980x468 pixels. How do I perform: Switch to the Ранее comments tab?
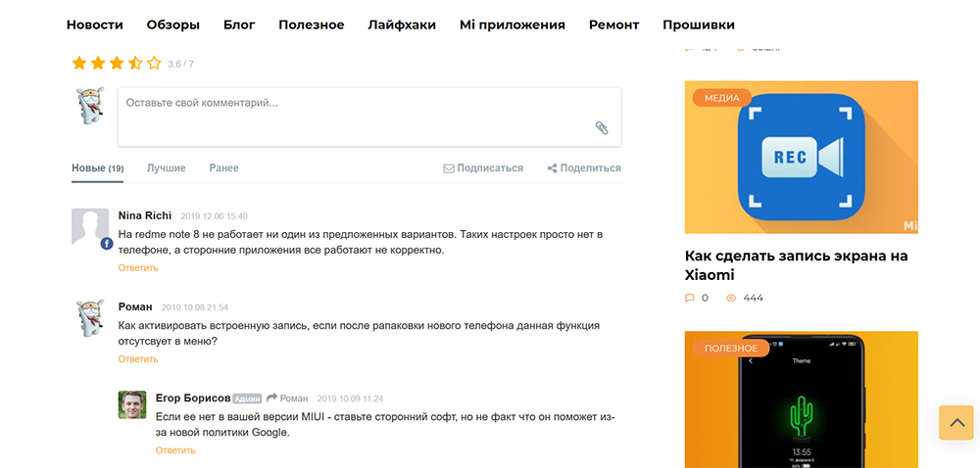[x=223, y=168]
